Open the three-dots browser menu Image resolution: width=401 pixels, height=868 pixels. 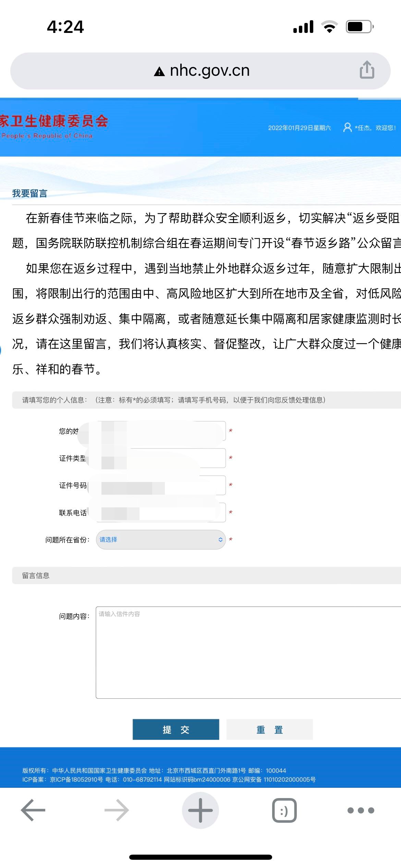(x=361, y=810)
